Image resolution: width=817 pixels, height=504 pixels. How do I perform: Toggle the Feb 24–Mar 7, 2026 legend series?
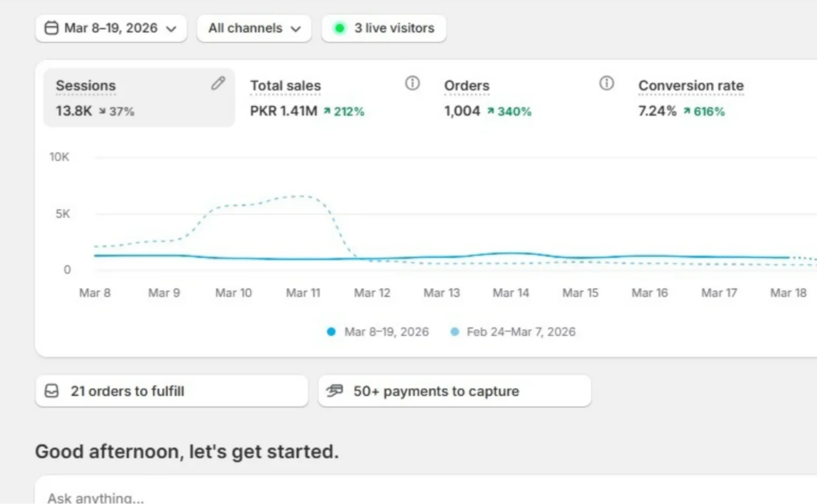(x=513, y=332)
